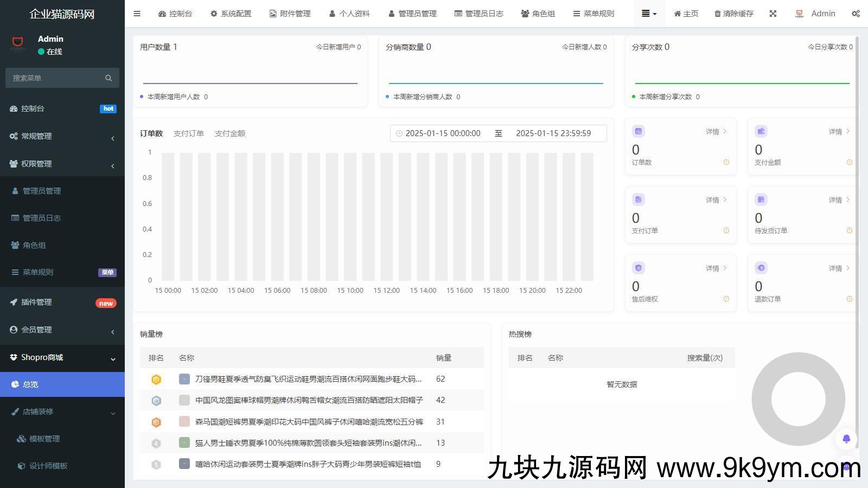This screenshot has height=488, width=868.
Task: Expand the 常规管理 sidebar menu
Action: pyautogui.click(x=62, y=136)
